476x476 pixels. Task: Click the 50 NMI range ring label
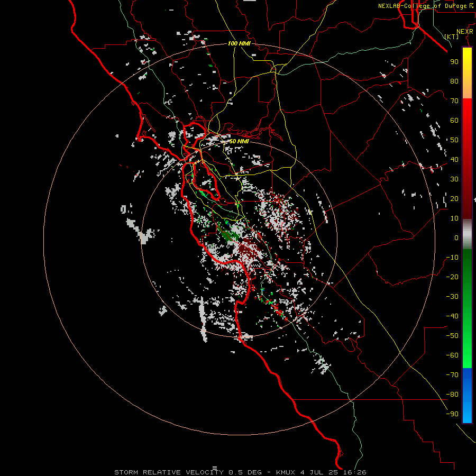click(239, 141)
